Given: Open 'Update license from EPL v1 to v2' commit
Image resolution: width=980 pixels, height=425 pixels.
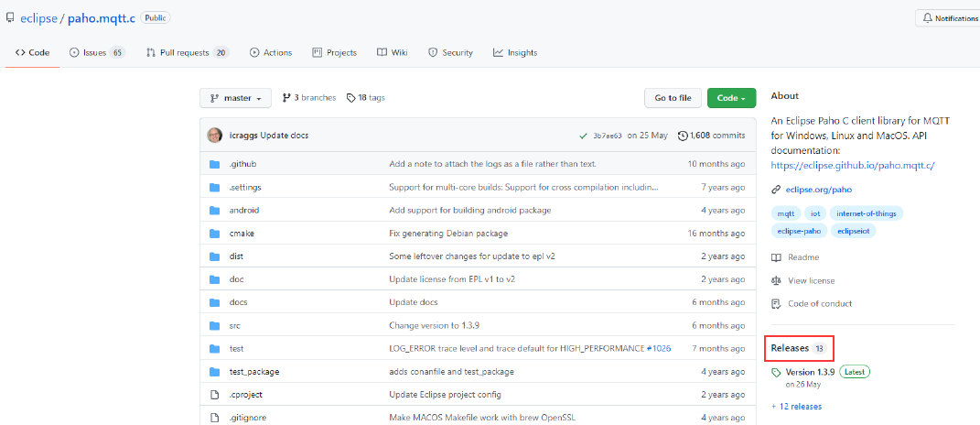Looking at the screenshot, I should click(452, 279).
